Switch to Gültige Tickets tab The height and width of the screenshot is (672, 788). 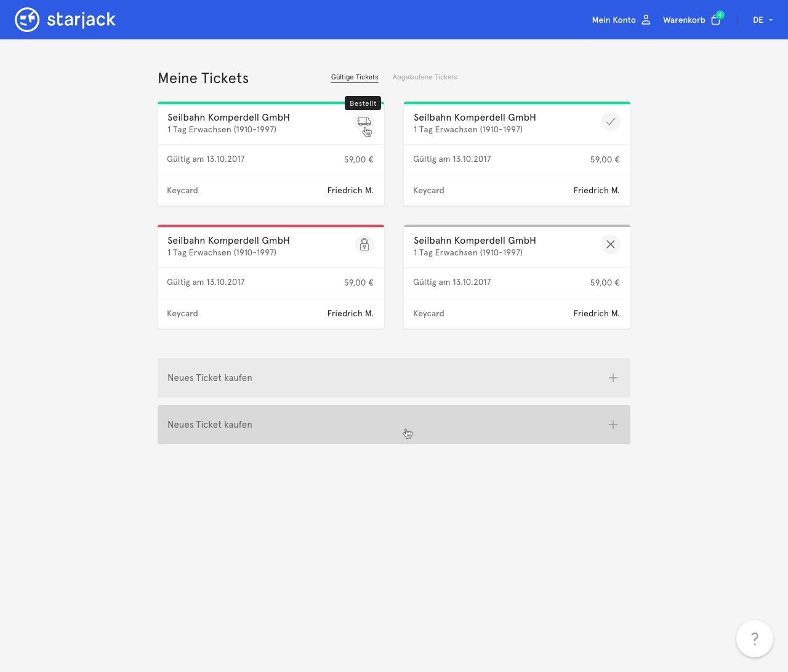(355, 77)
